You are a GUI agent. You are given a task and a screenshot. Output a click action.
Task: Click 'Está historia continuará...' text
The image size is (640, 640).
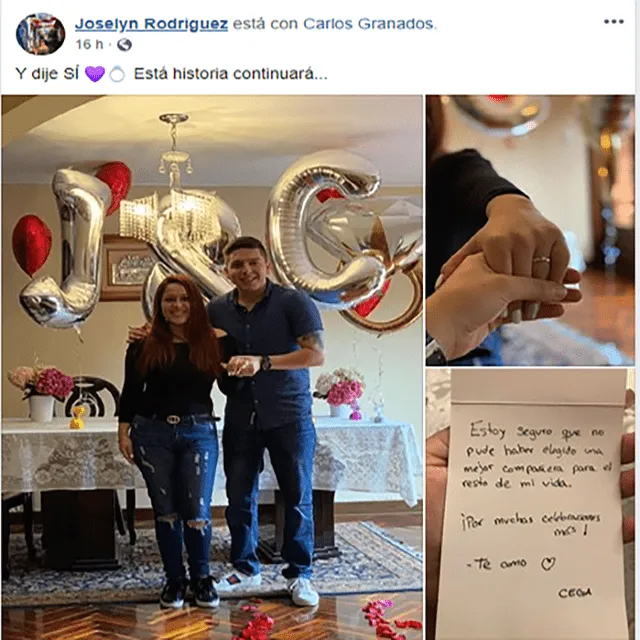[x=231, y=74]
